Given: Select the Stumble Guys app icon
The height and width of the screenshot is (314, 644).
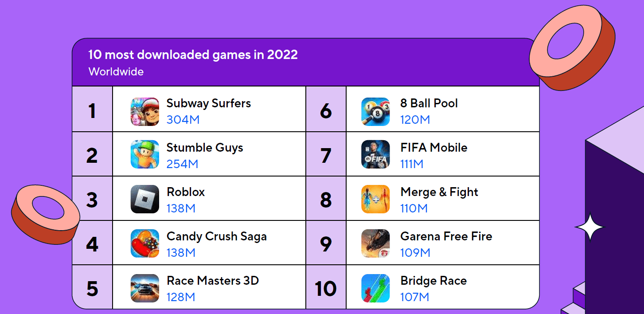Looking at the screenshot, I should click(145, 154).
